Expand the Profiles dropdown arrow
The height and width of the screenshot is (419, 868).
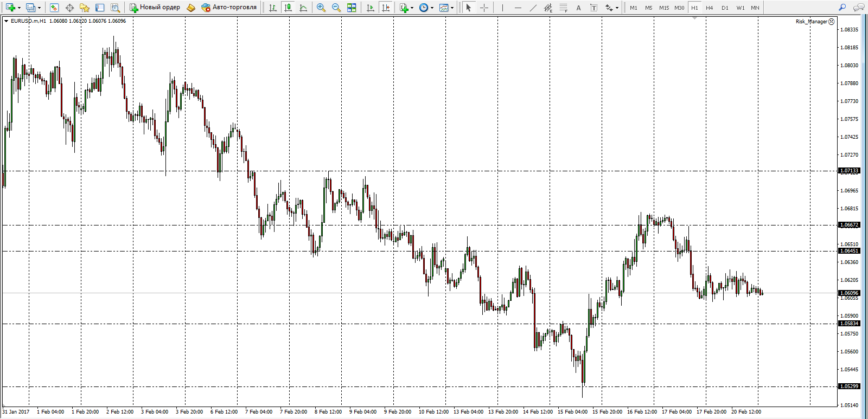click(39, 8)
